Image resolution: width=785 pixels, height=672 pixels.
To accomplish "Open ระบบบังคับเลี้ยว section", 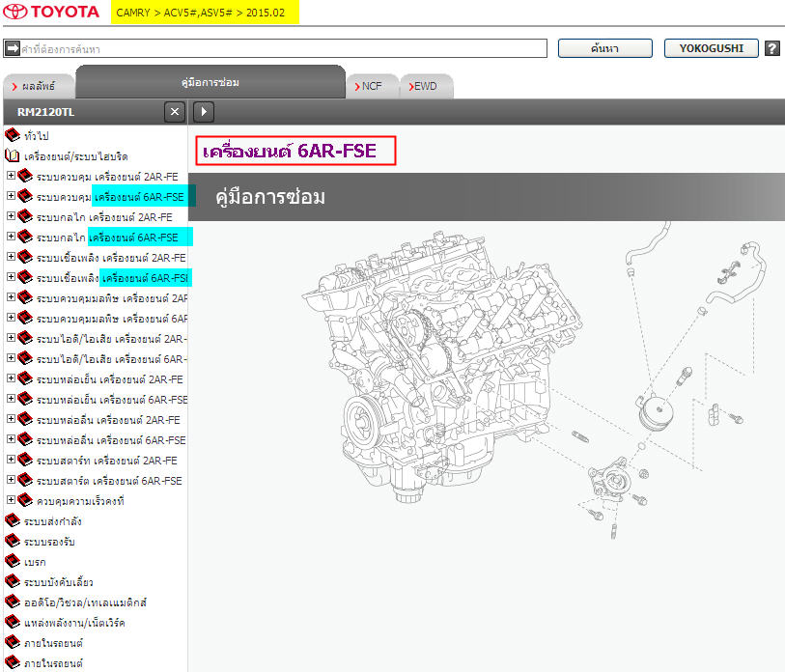I will [59, 582].
